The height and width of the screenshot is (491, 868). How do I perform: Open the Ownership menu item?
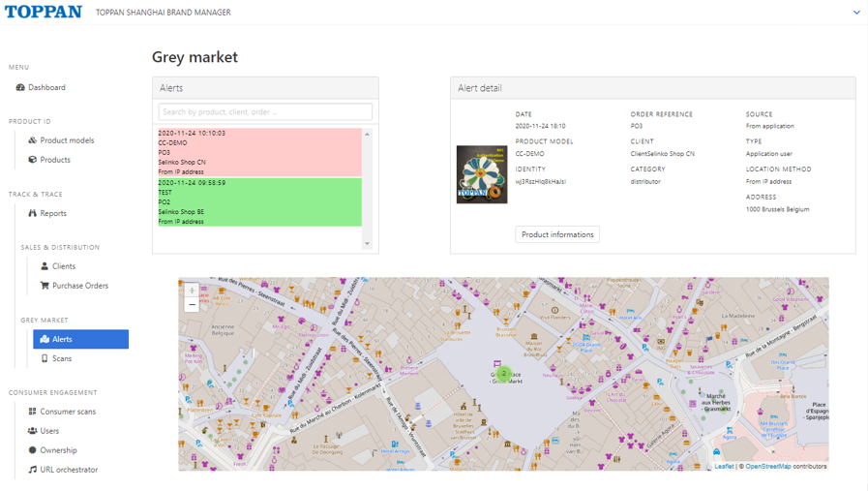pyautogui.click(x=57, y=450)
